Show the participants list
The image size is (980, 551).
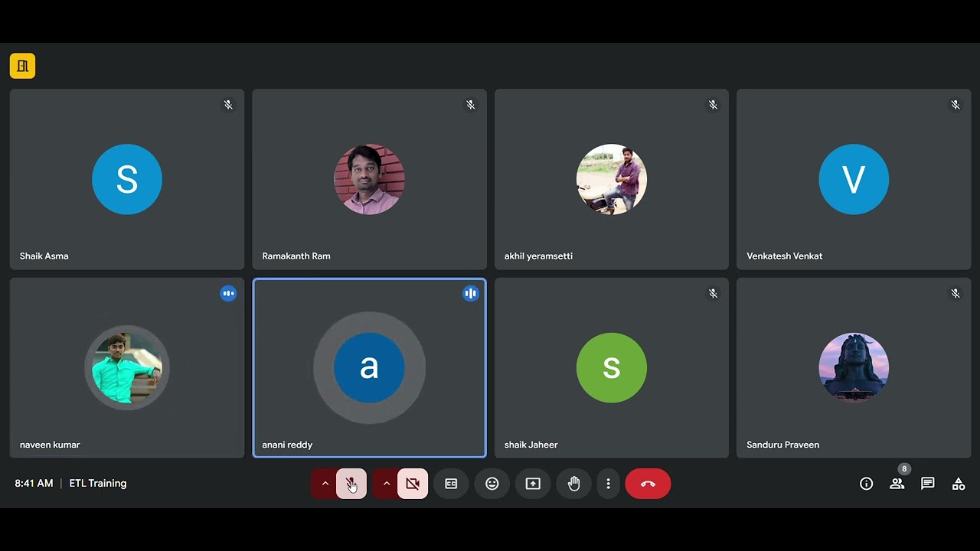897,484
